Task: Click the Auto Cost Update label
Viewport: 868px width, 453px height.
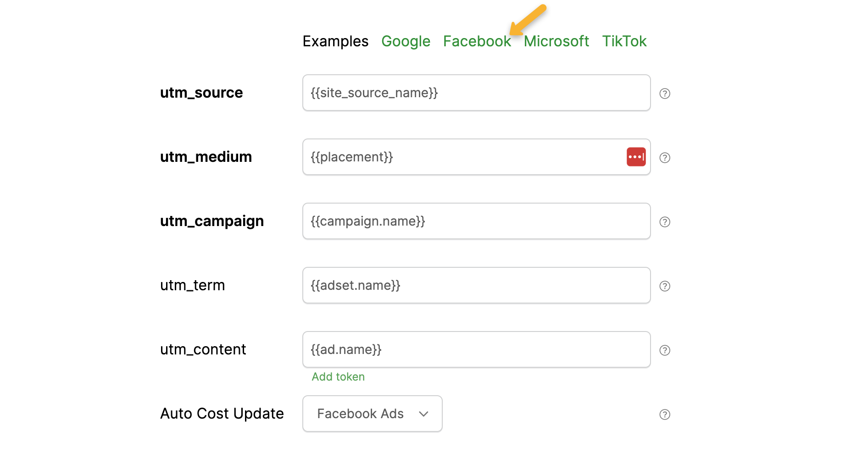Action: click(222, 414)
